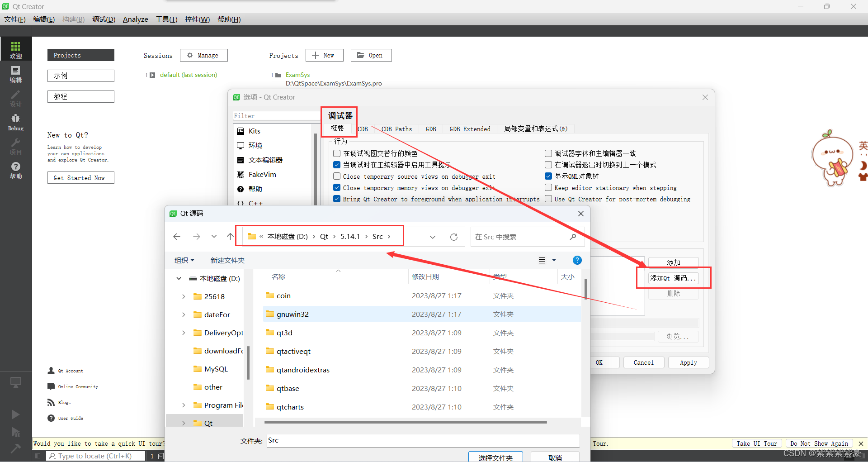The height and width of the screenshot is (462, 868).
Task: Click 文件夹 name input field
Action: point(422,440)
